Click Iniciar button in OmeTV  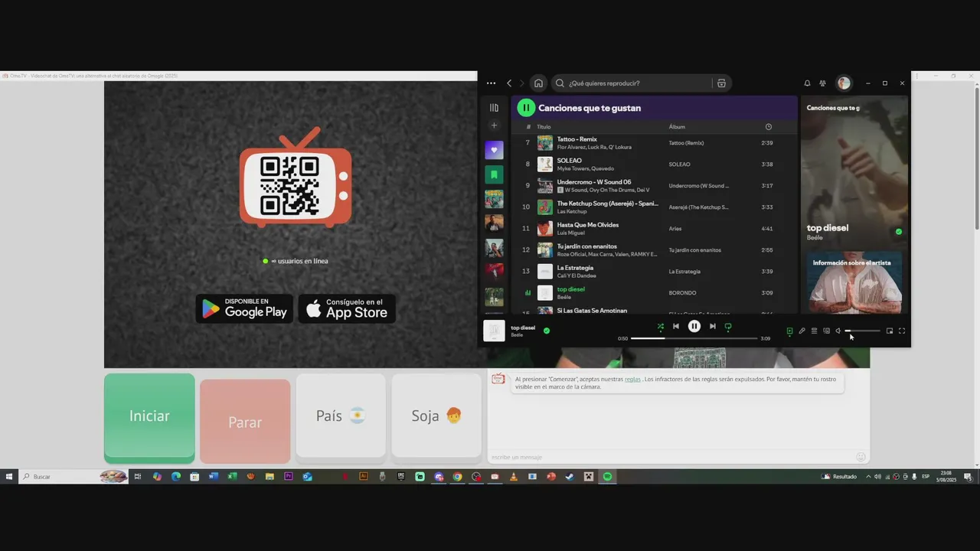point(149,418)
